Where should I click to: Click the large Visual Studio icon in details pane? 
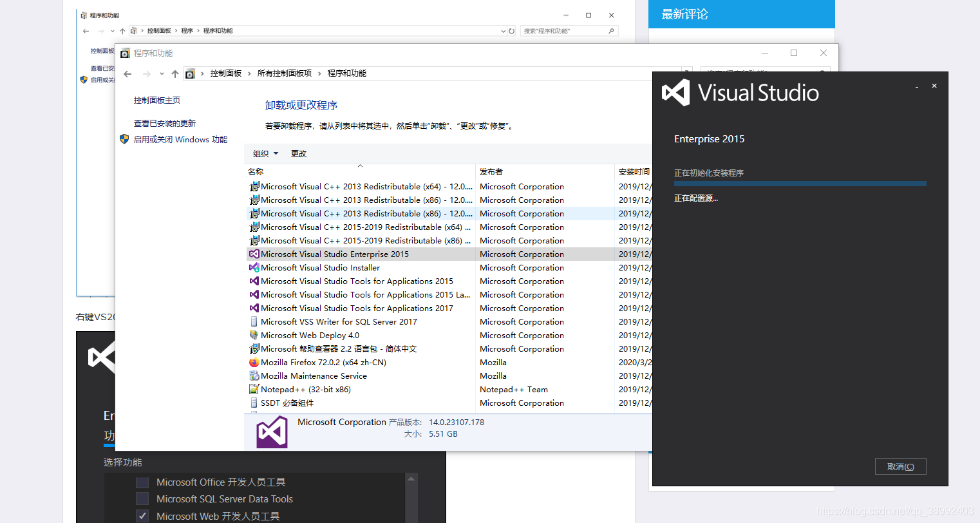(272, 432)
